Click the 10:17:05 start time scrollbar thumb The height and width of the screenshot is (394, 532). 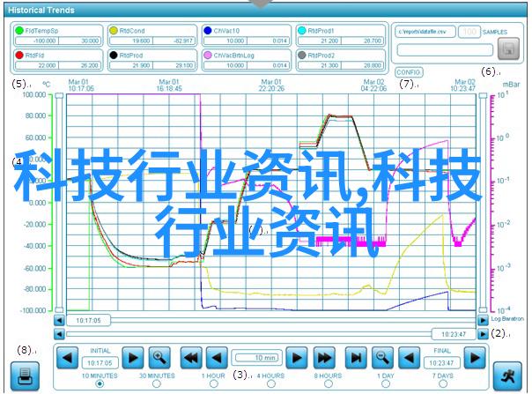(88, 320)
